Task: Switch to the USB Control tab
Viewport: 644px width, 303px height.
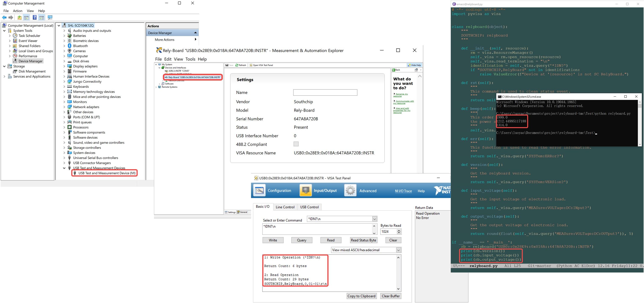Action: (x=309, y=207)
